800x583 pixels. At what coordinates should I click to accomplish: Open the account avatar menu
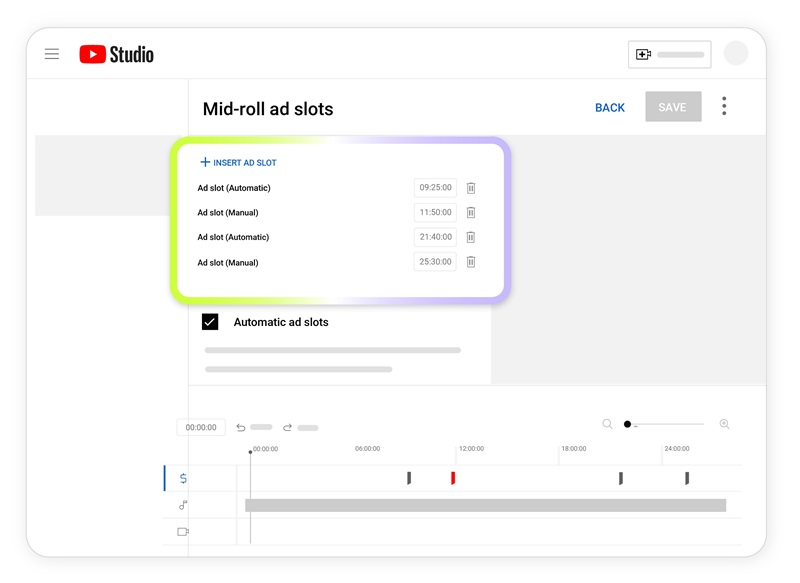736,51
